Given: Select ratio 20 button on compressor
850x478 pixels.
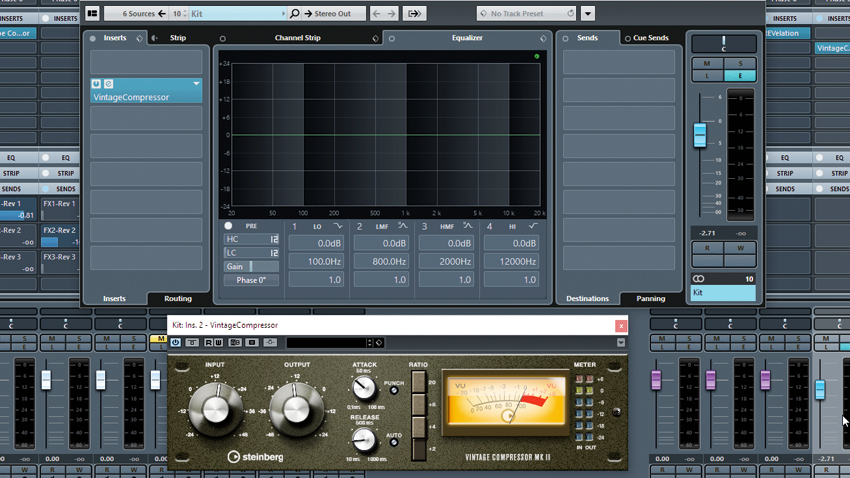Looking at the screenshot, I should click(418, 383).
